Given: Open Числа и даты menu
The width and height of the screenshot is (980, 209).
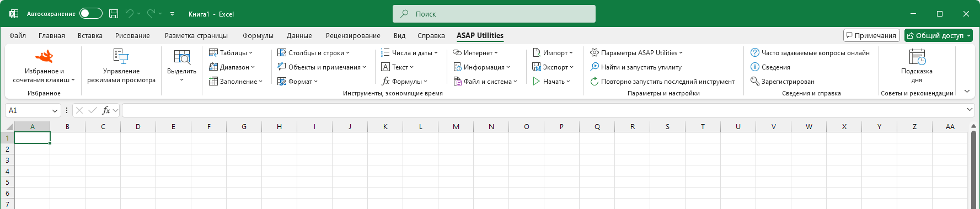Looking at the screenshot, I should [x=409, y=53].
